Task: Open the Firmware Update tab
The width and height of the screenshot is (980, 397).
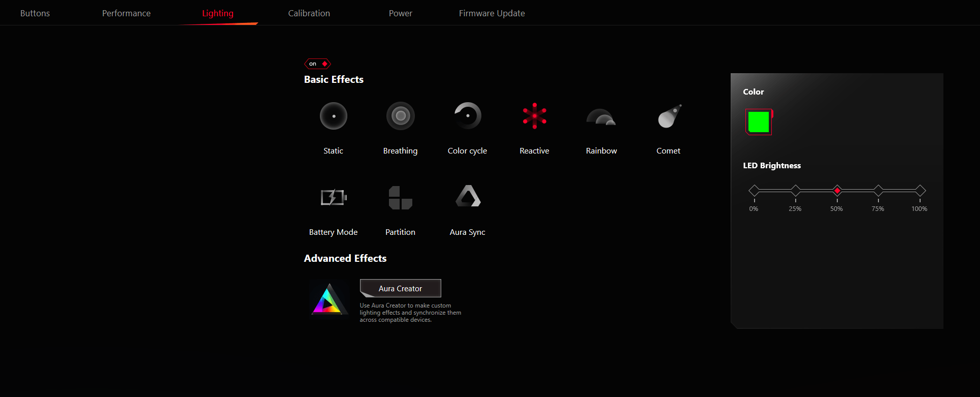Action: 492,13
